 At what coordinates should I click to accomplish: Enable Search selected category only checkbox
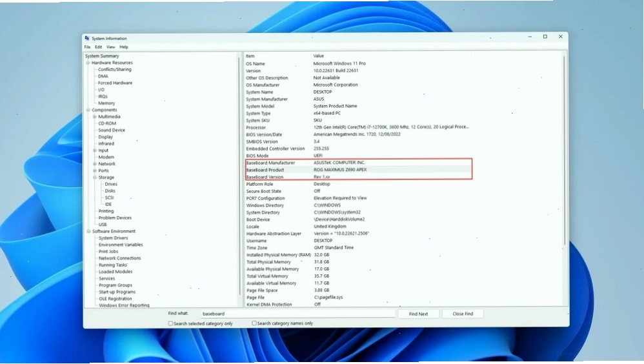[170, 324]
